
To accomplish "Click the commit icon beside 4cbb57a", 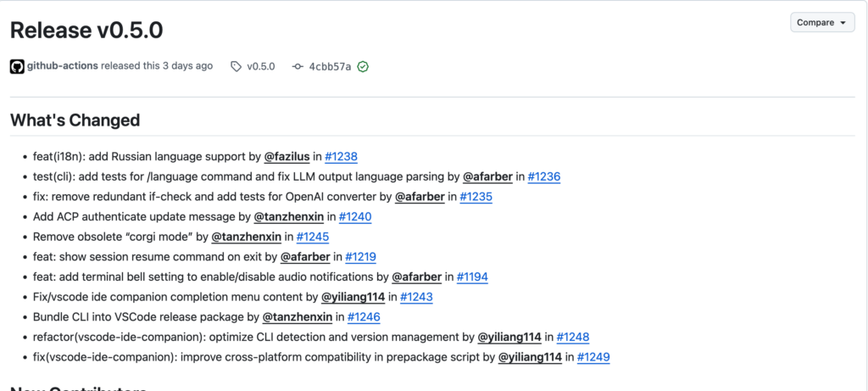I will point(297,66).
